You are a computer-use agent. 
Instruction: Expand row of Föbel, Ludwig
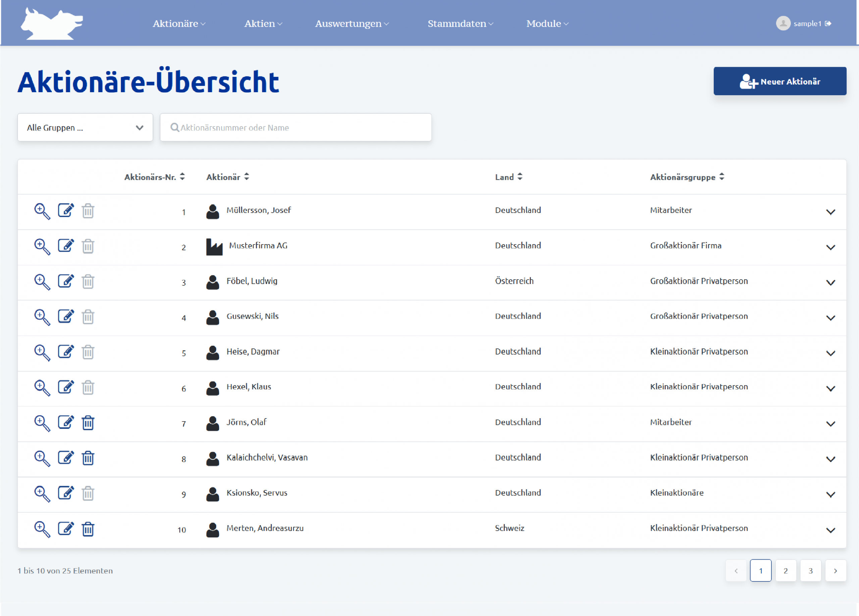(830, 282)
